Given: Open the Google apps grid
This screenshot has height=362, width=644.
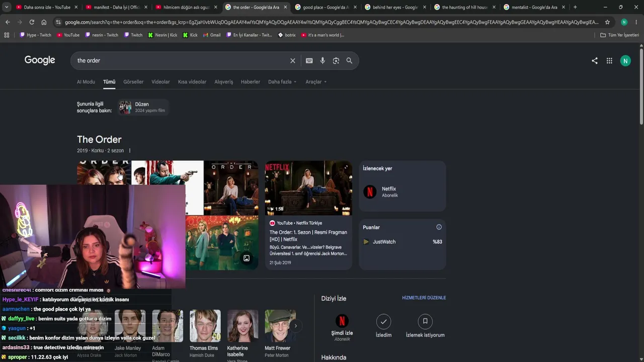Looking at the screenshot, I should (609, 61).
